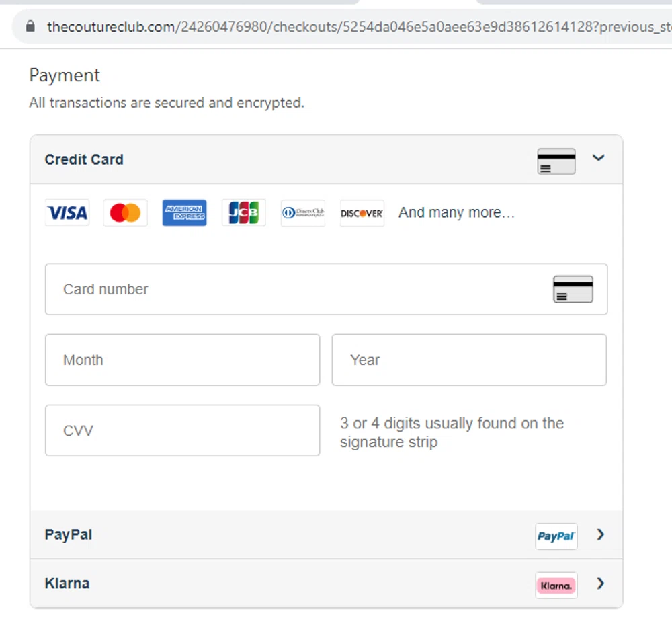The height and width of the screenshot is (642, 672).
Task: Select the Credit Card payment method
Action: (x=84, y=160)
